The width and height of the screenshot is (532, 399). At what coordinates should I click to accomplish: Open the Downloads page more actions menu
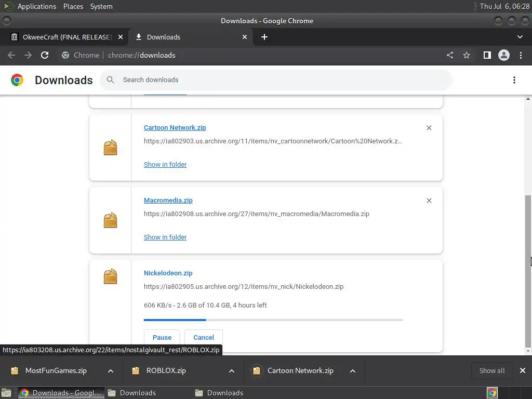[514, 80]
